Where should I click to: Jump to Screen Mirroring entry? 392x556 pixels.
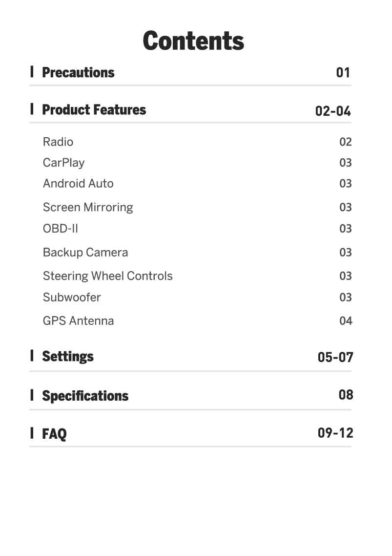(x=88, y=207)
